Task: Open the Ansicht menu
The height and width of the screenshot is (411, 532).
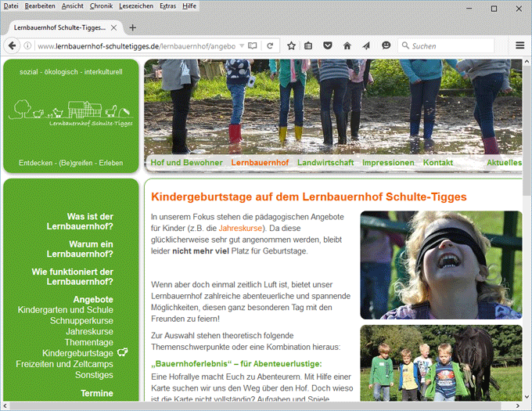Action: (72, 5)
